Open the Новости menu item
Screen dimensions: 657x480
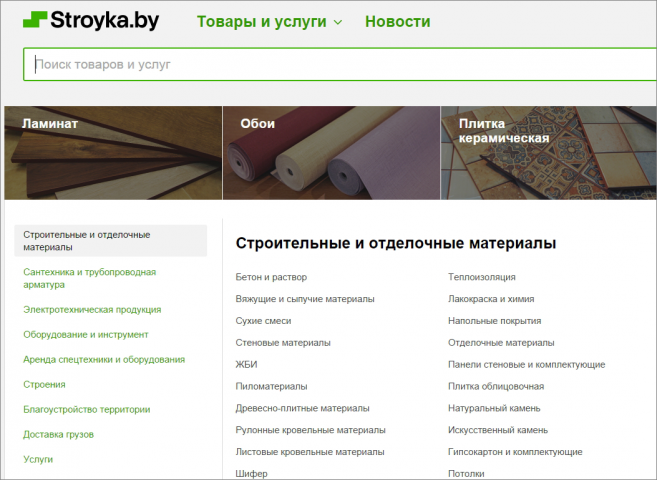[398, 21]
